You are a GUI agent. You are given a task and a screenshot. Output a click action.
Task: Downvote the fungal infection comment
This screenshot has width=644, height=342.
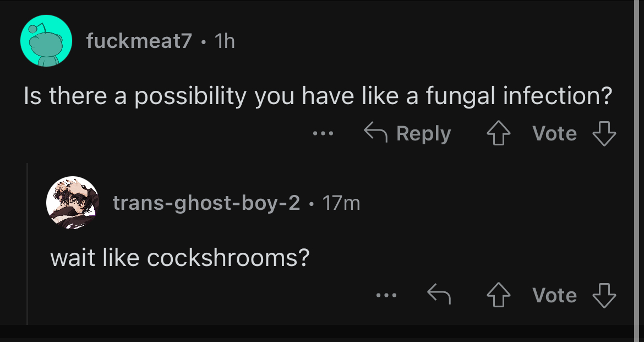pos(604,133)
